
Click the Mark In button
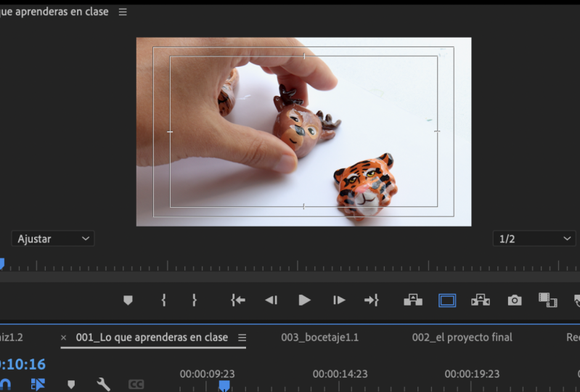tap(163, 300)
